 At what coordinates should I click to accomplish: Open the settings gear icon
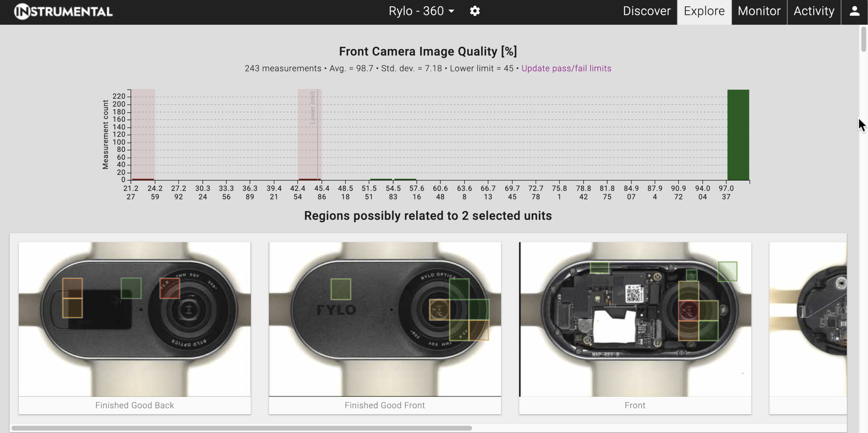click(x=475, y=11)
